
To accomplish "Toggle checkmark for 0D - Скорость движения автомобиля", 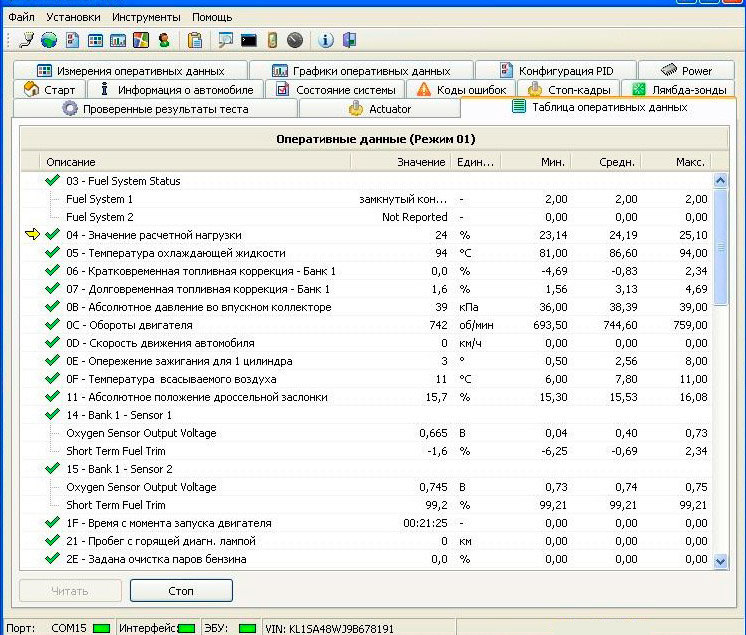I will pyautogui.click(x=52, y=342).
